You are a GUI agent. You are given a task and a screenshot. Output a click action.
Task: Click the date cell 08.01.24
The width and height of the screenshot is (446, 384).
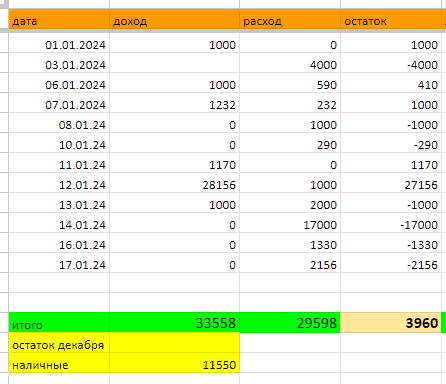click(x=59, y=123)
